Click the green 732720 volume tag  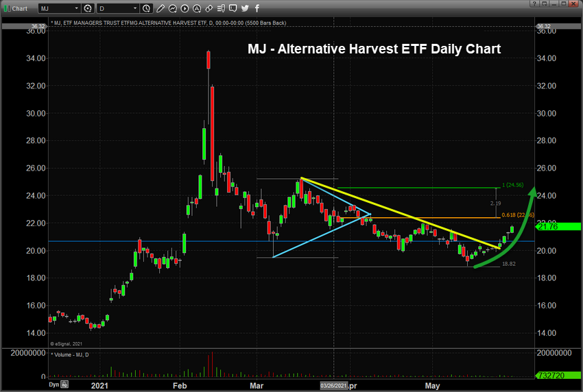pos(558,376)
